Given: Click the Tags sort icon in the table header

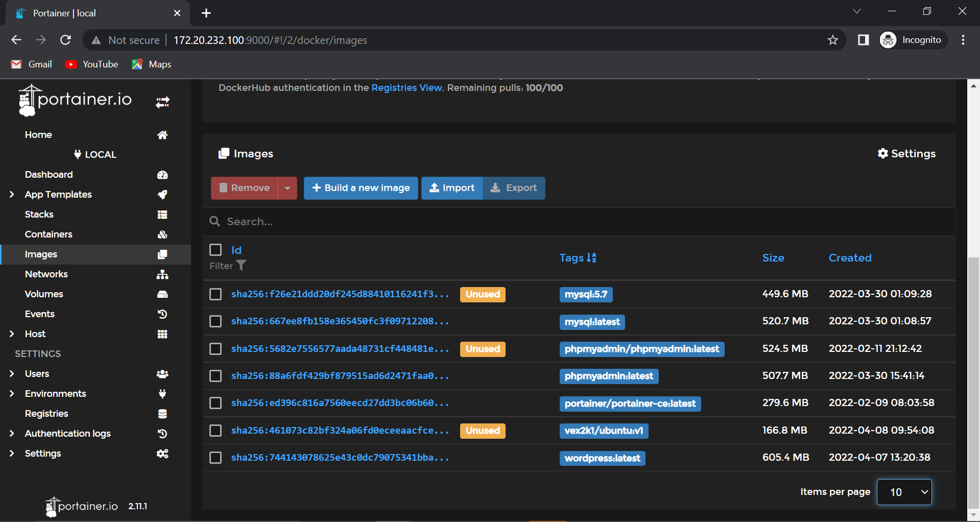Looking at the screenshot, I should click(x=592, y=258).
